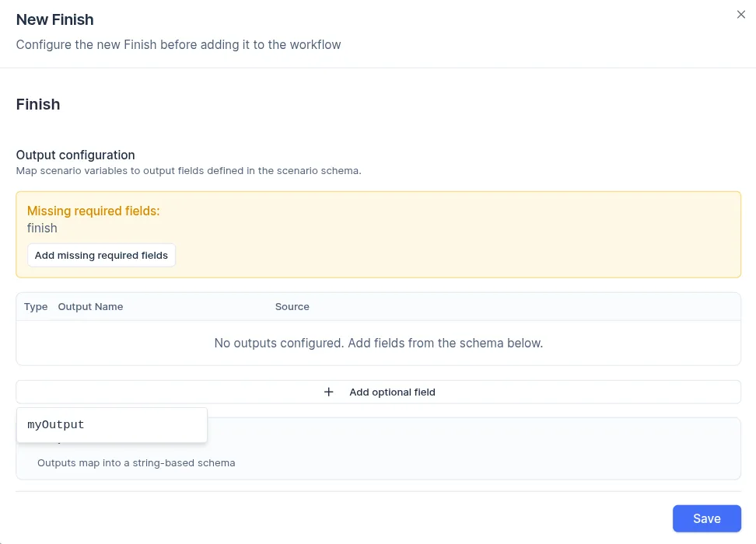Click the Source column header

click(x=292, y=306)
